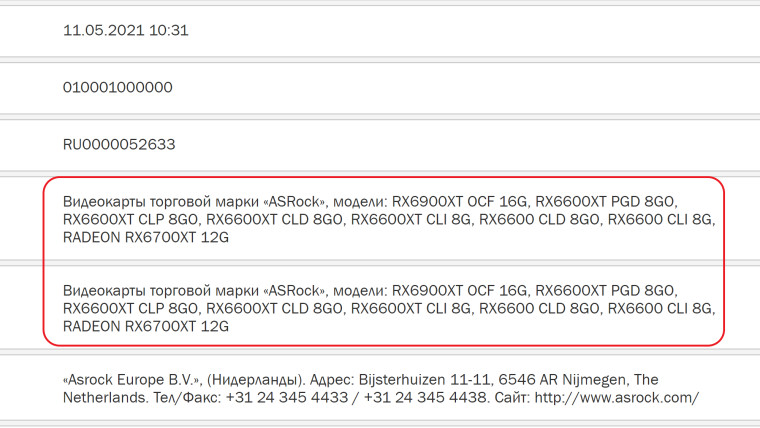Screen dimensions: 760x428
Task: Click «ASRock» brand name in second paragraph
Action: [x=300, y=289]
